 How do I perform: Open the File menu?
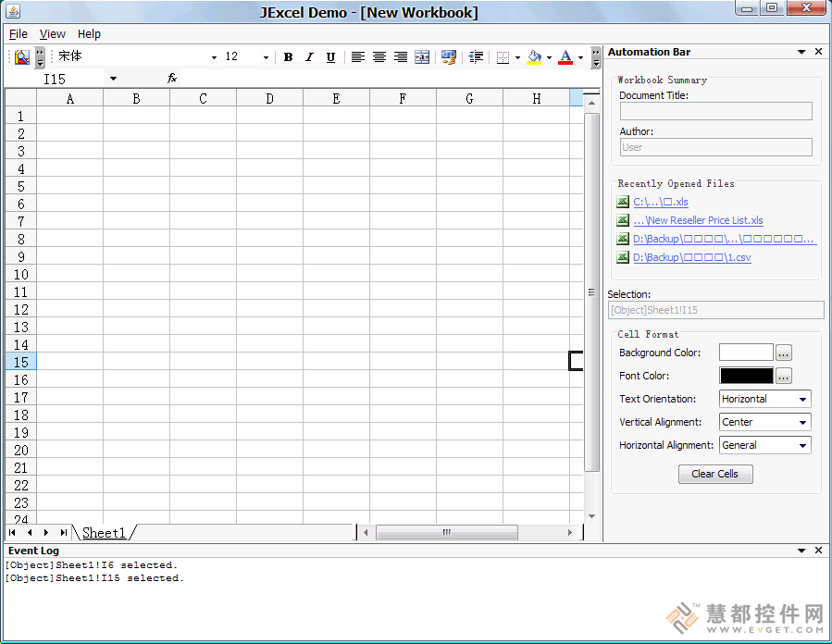18,33
